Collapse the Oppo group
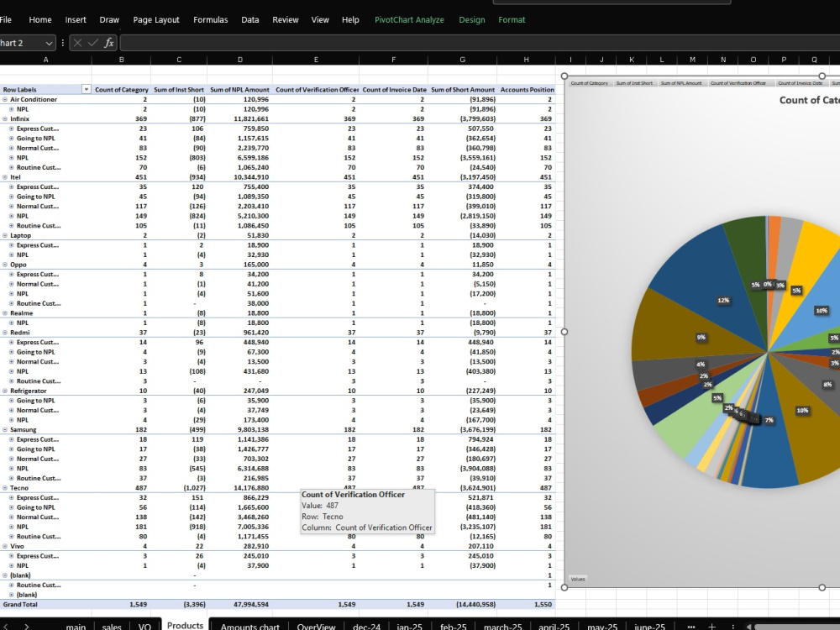The height and width of the screenshot is (630, 840). click(5, 264)
